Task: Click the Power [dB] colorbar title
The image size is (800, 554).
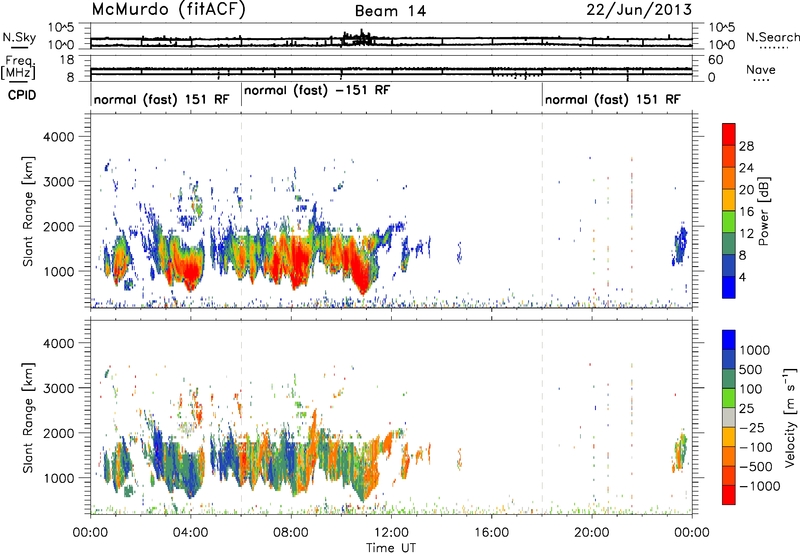Action: point(764,211)
